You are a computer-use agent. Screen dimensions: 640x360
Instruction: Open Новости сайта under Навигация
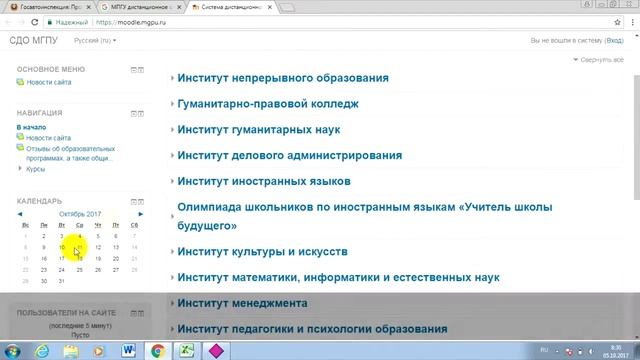click(48, 138)
